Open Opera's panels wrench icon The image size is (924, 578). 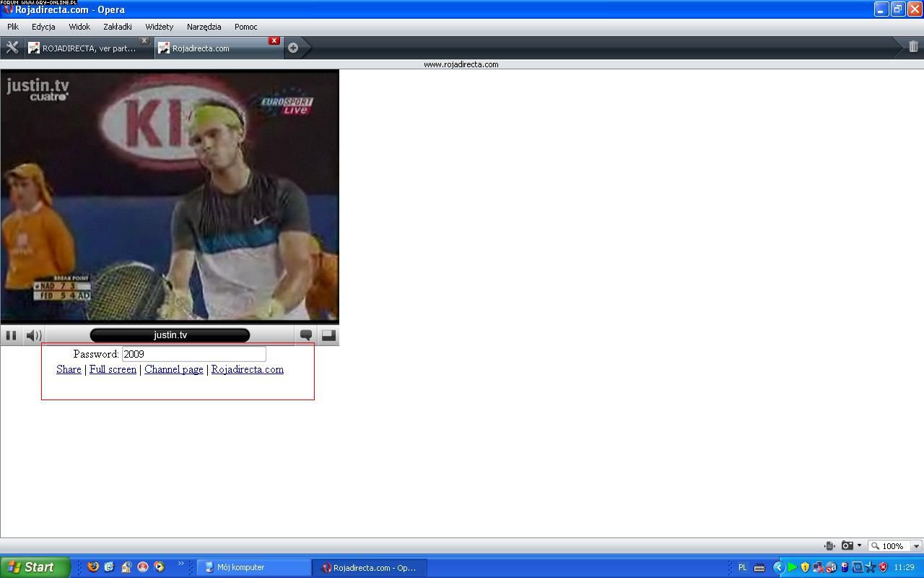point(12,48)
